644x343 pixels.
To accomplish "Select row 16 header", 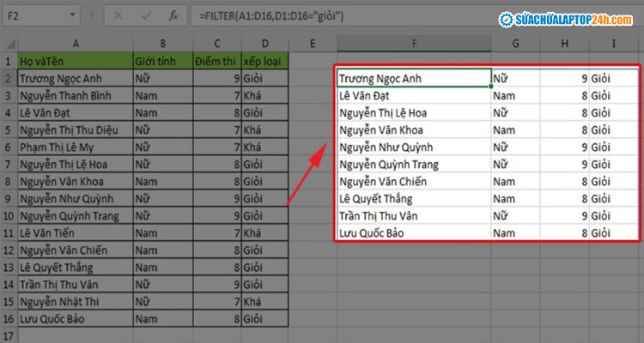I will [x=8, y=319].
